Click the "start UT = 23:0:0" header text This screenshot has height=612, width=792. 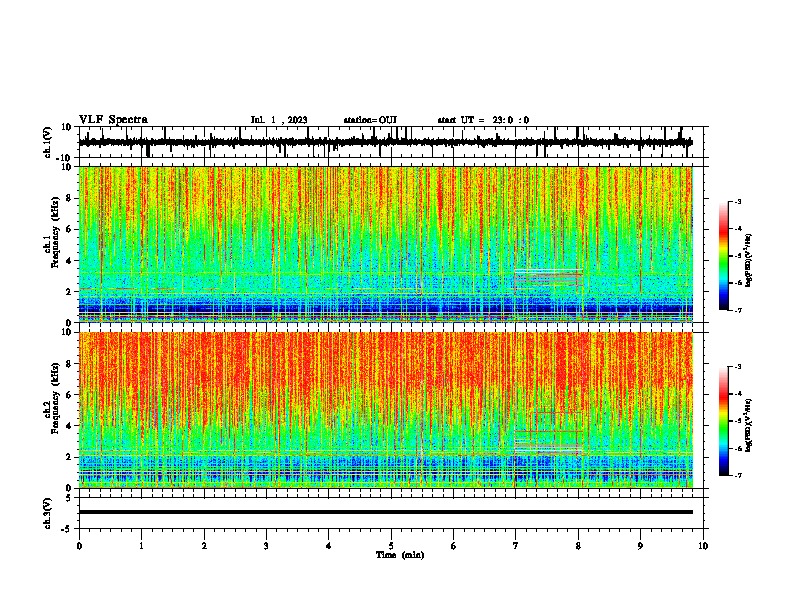[483, 120]
